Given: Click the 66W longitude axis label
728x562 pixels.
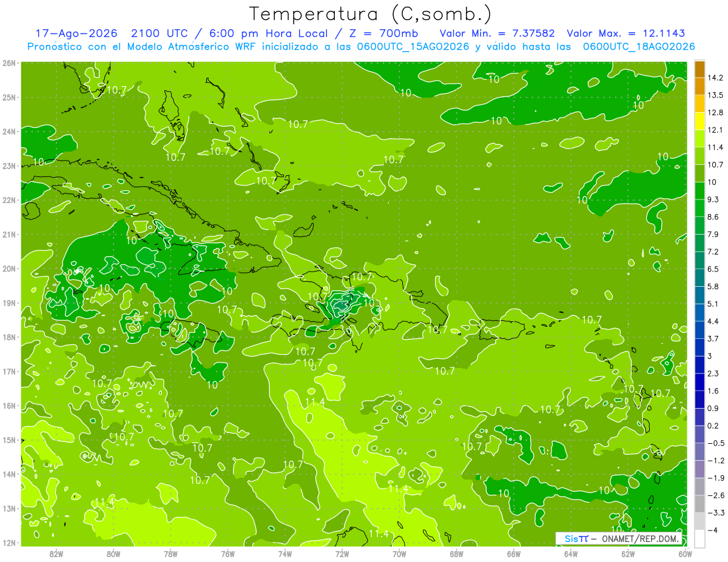Looking at the screenshot, I should pos(513,554).
